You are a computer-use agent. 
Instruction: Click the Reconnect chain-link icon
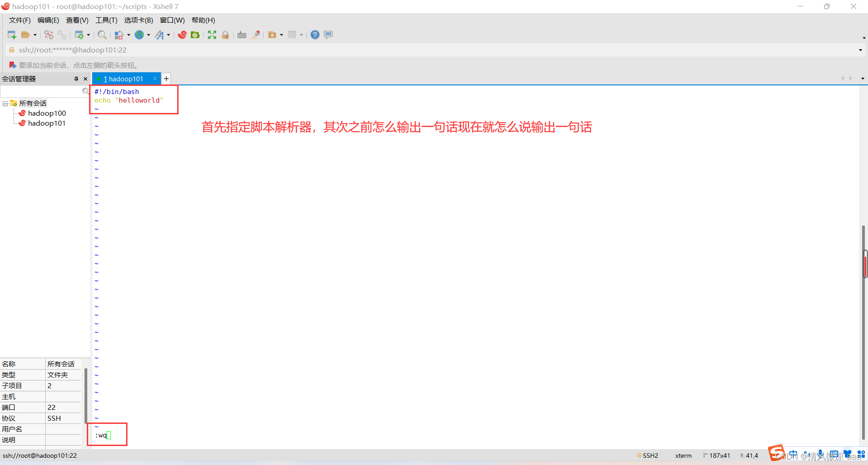click(62, 35)
